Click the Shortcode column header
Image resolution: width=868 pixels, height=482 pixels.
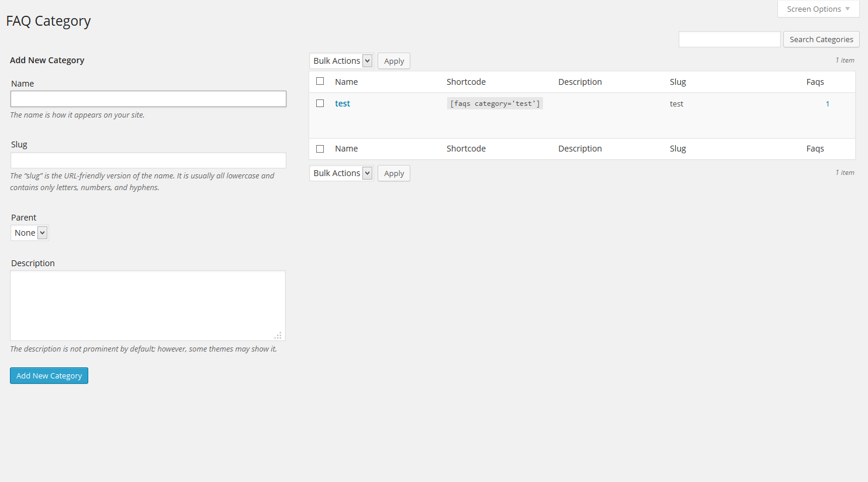(x=466, y=81)
